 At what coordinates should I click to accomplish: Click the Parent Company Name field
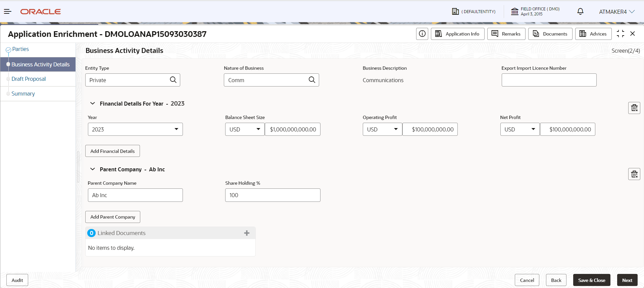(135, 195)
